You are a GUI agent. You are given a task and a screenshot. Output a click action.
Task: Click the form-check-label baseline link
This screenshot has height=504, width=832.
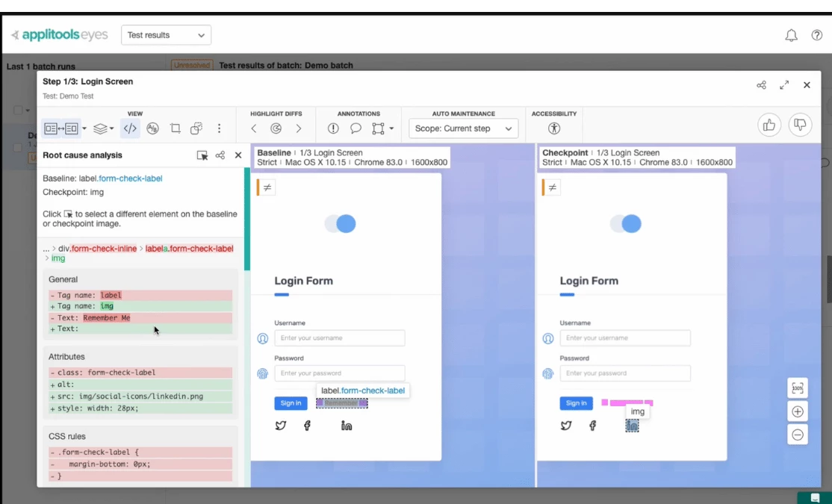pos(131,178)
